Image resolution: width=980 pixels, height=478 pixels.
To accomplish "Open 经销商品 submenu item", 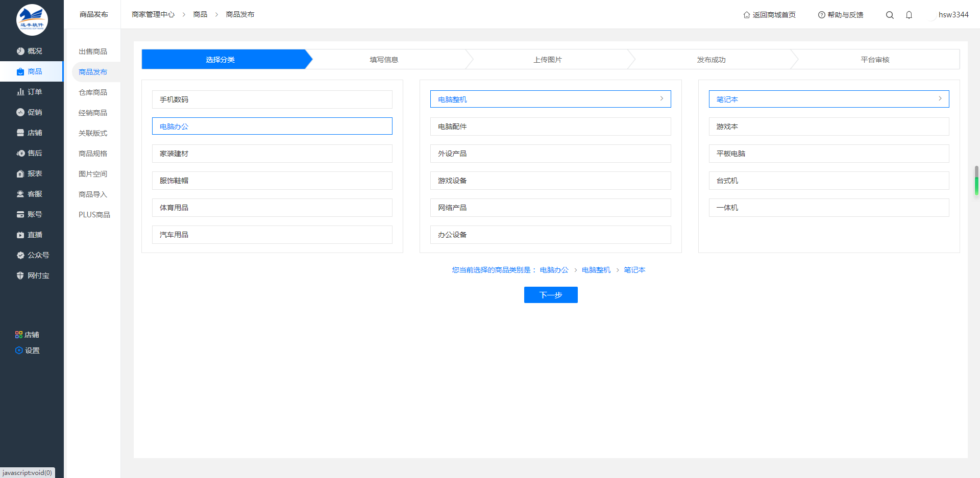I will tap(93, 113).
